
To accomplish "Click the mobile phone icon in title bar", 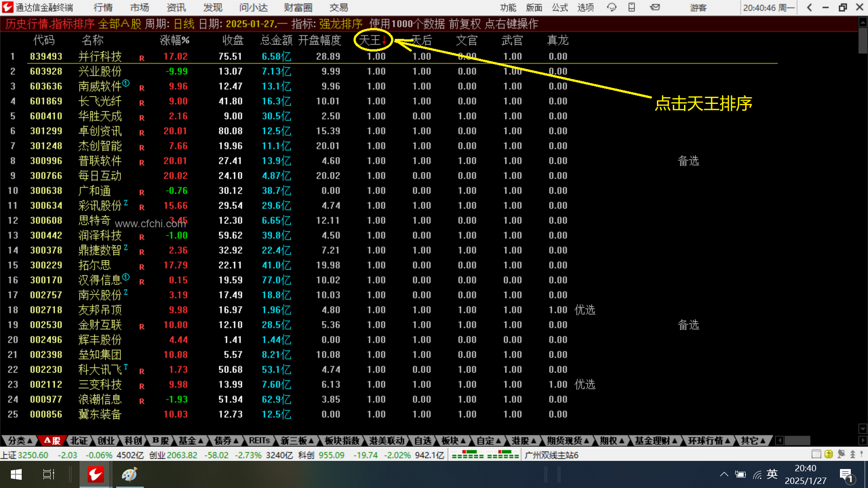I will point(632,7).
